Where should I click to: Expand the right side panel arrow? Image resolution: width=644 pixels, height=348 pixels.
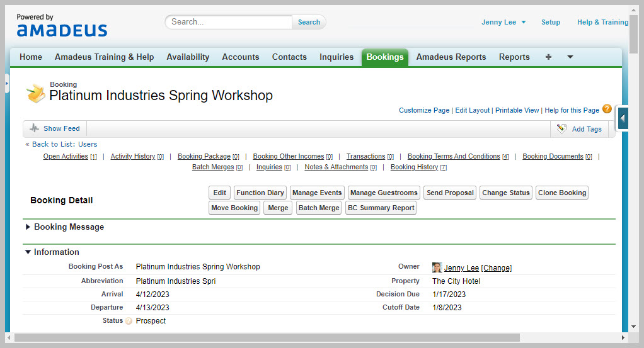point(623,118)
